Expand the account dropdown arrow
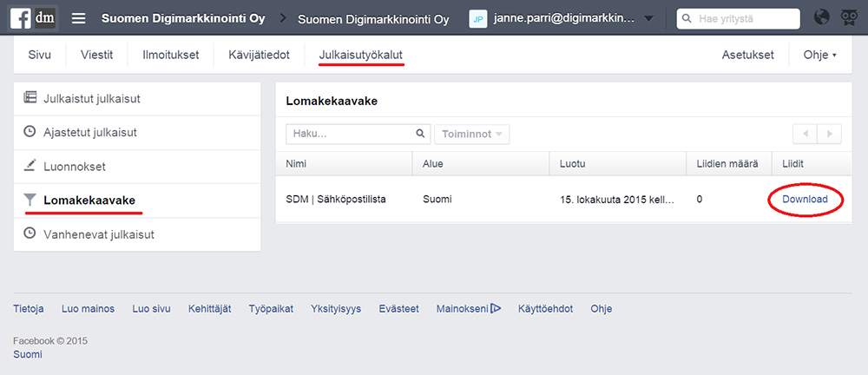Viewport: 868px width, 375px height. coord(648,19)
